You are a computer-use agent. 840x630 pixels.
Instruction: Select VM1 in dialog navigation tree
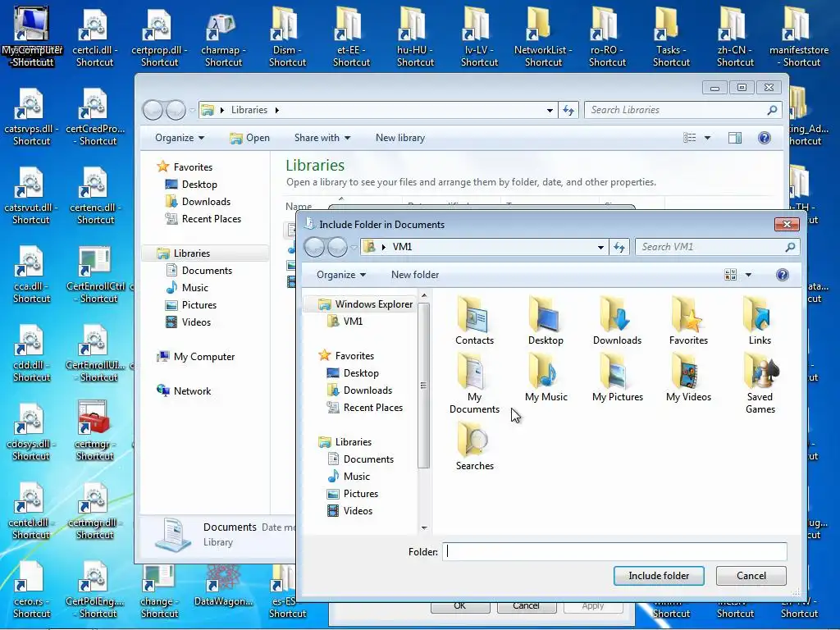[345, 322]
